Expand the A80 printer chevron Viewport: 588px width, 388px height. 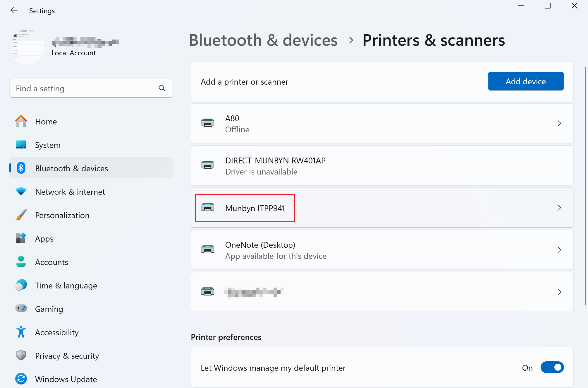[559, 123]
